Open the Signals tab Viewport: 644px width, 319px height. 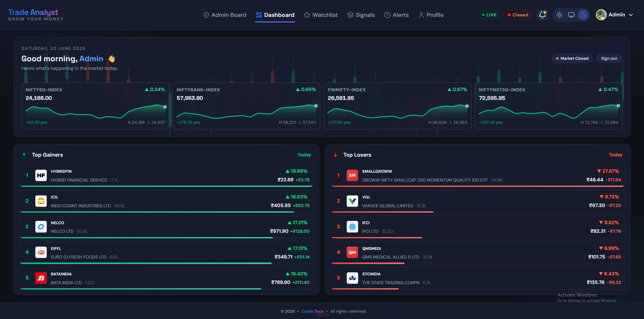click(361, 15)
